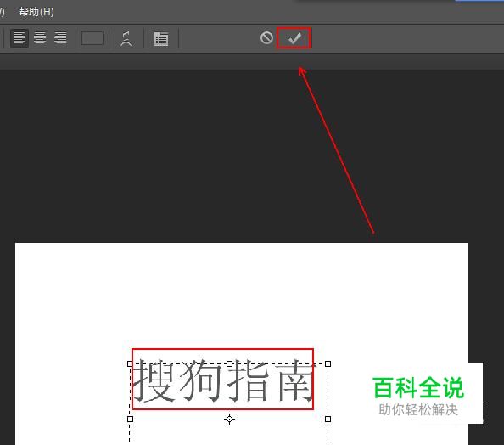Click the text box center point marker
Viewport: 504px width, 445px height.
(229, 419)
